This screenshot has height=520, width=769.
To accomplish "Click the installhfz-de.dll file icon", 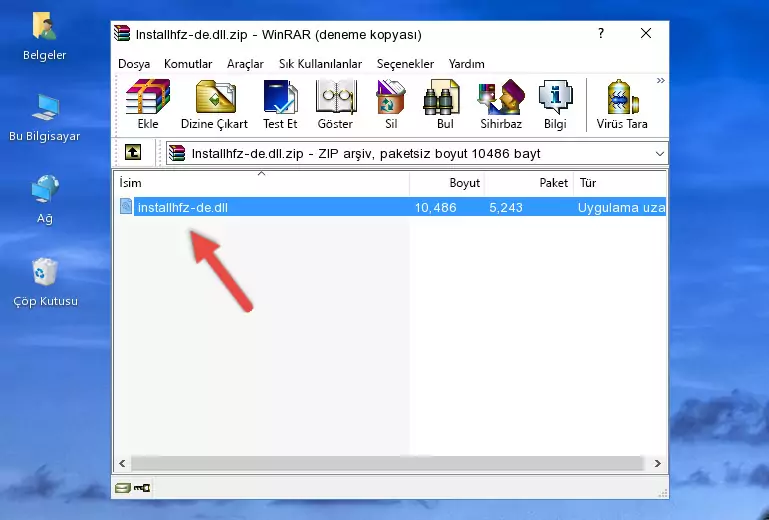I will click(126, 207).
